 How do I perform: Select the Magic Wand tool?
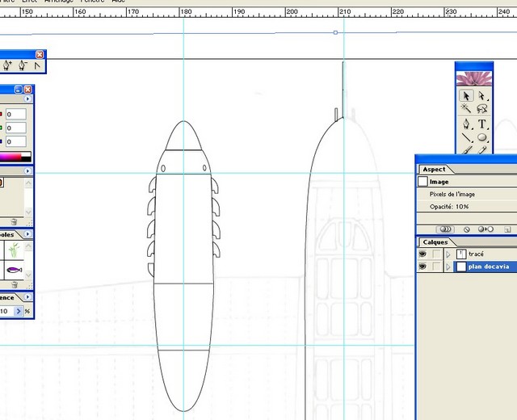click(x=466, y=108)
